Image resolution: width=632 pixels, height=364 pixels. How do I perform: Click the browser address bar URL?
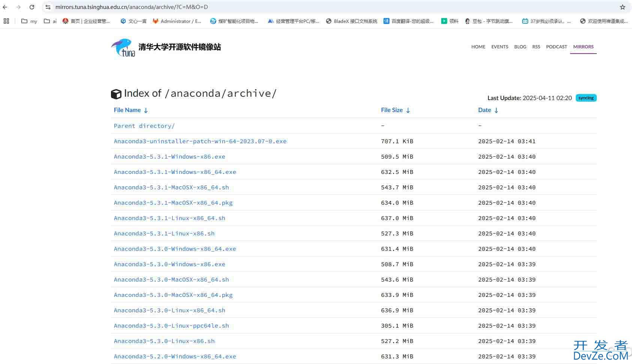pyautogui.click(x=132, y=7)
